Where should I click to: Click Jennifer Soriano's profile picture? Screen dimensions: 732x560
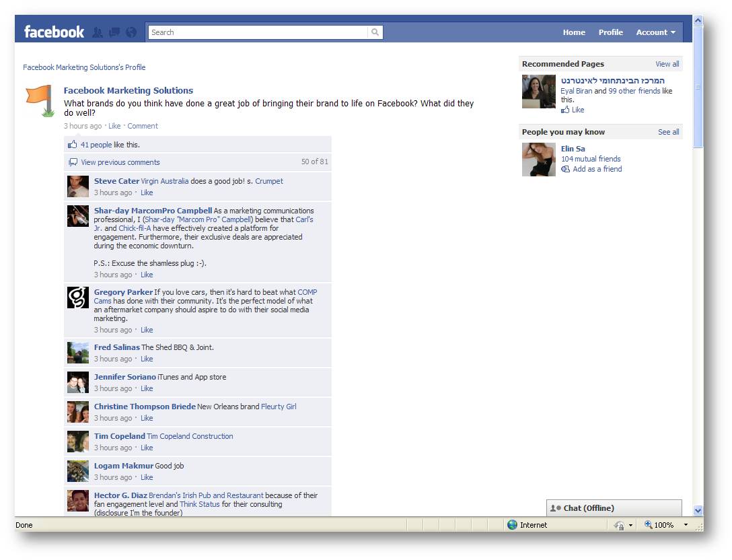78,382
